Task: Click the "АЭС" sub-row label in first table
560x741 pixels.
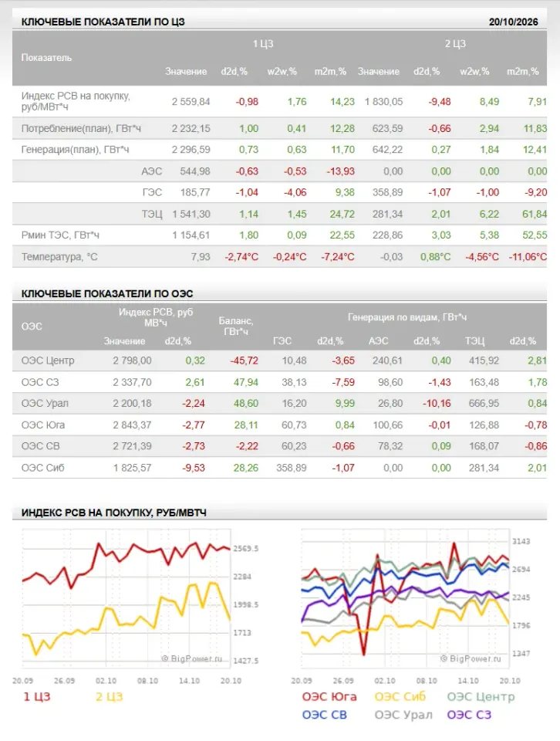Action: [151, 171]
